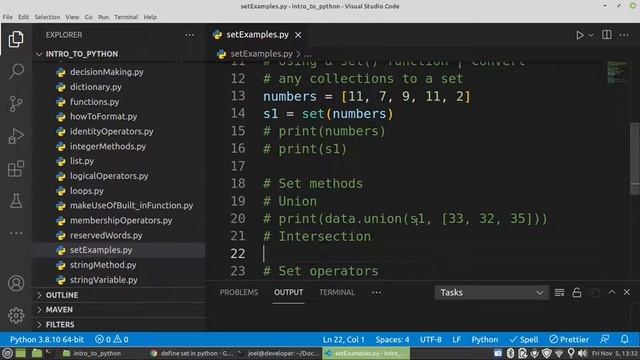This screenshot has height=360, width=640.
Task: Switch to the TERMINAL panel tab
Action: [337, 292]
